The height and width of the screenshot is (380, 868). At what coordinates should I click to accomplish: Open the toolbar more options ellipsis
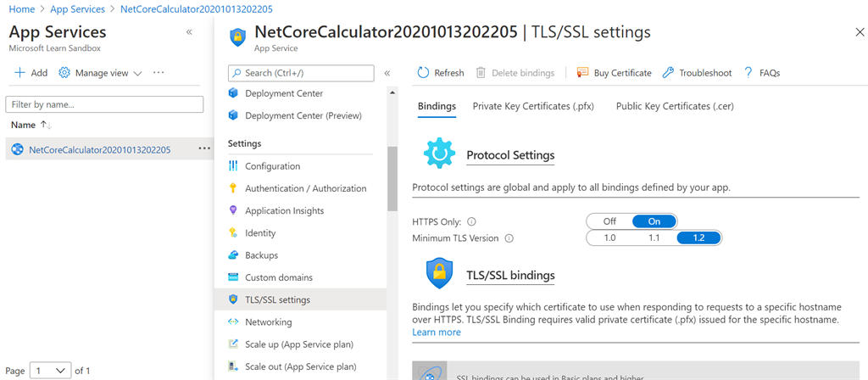coord(159,73)
